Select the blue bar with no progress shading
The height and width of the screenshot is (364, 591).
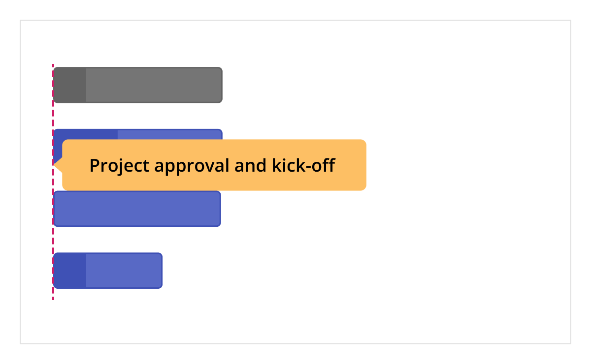tap(137, 209)
